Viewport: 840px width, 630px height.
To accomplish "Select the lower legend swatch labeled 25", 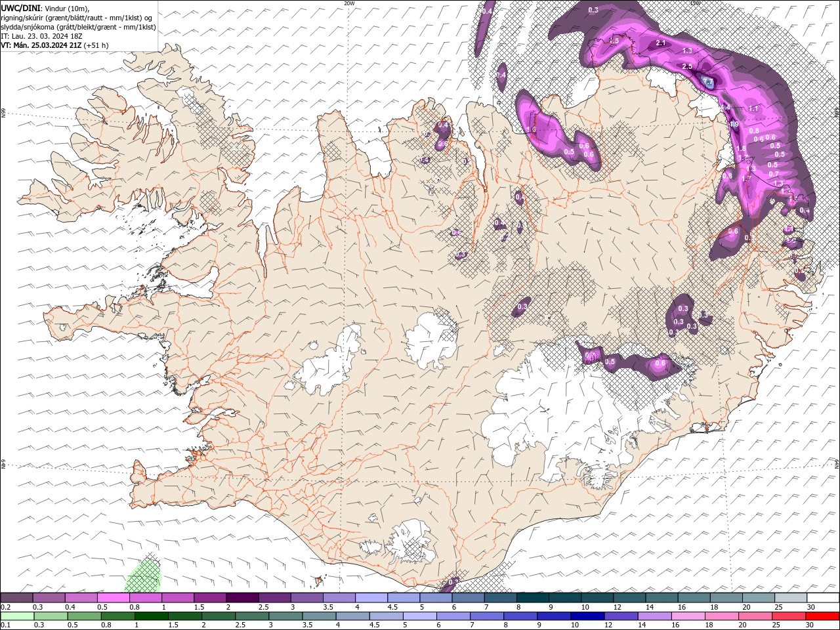I will tap(789, 616).
